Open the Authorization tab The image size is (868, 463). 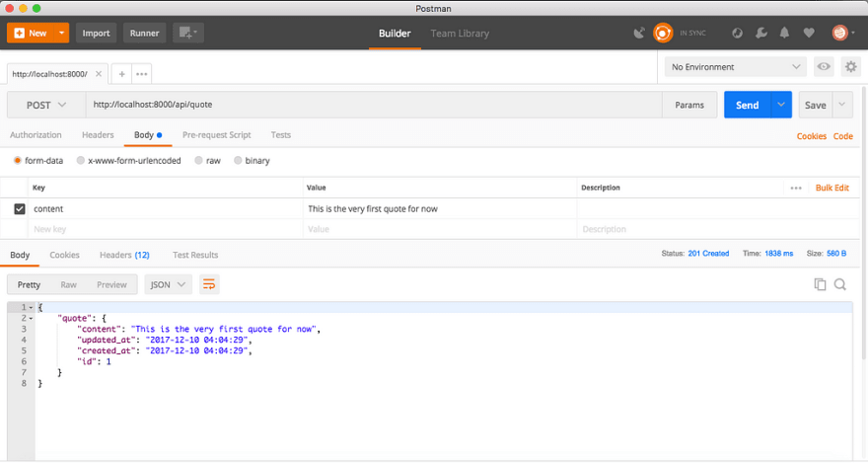click(36, 135)
